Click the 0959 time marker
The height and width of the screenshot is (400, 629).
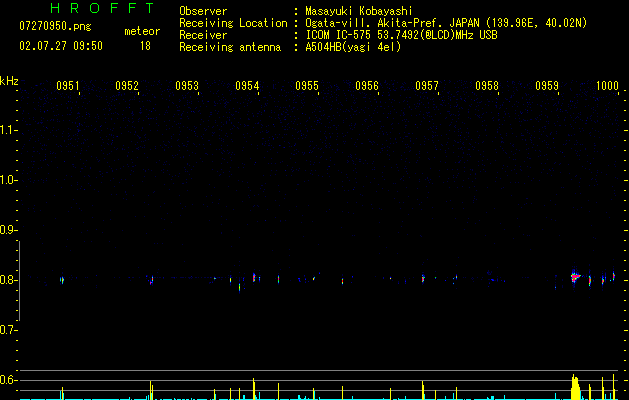546,86
